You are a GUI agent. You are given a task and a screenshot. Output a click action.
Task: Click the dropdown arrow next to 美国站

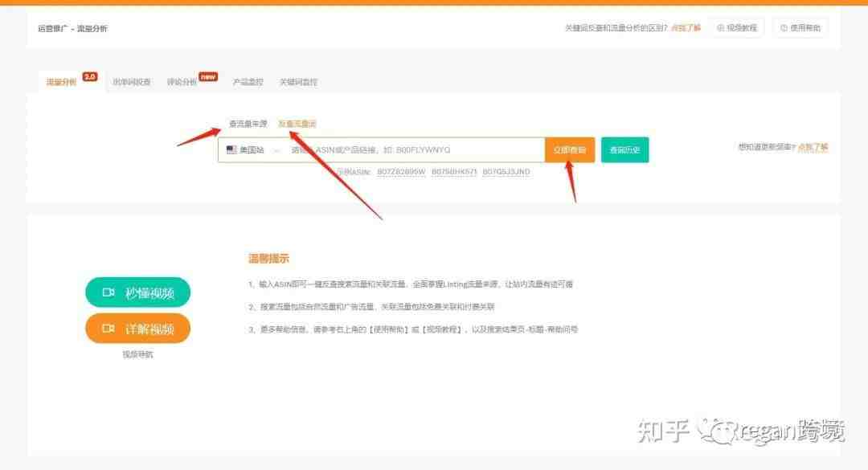point(276,150)
